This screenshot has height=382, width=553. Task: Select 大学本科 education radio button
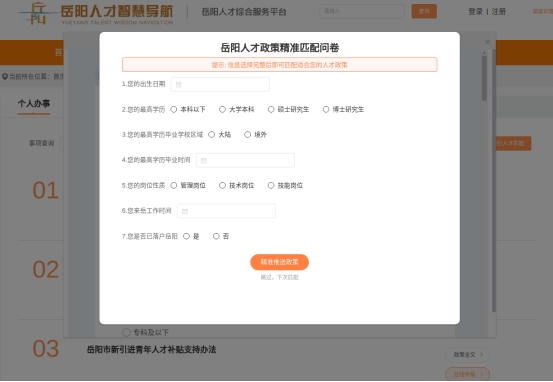[x=222, y=109]
